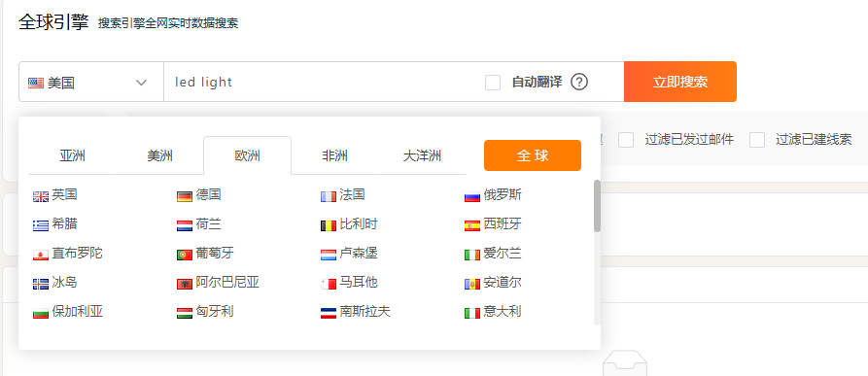Select the 欧洲 tab
The image size is (868, 376).
tap(248, 155)
